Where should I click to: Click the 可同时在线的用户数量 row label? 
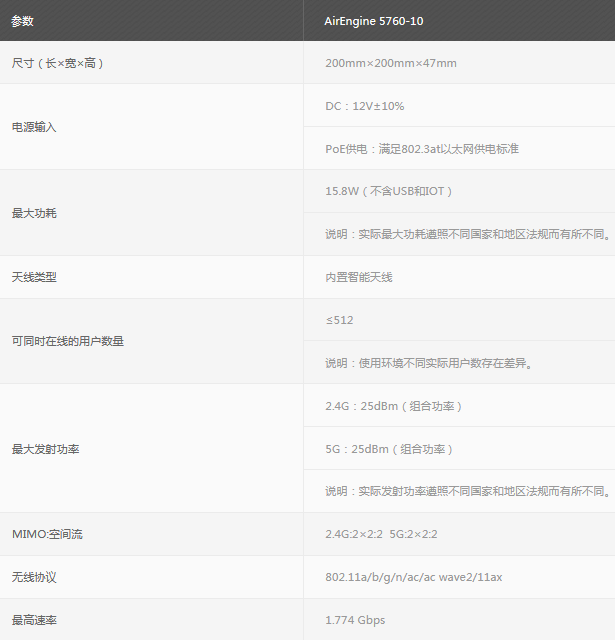point(68,341)
